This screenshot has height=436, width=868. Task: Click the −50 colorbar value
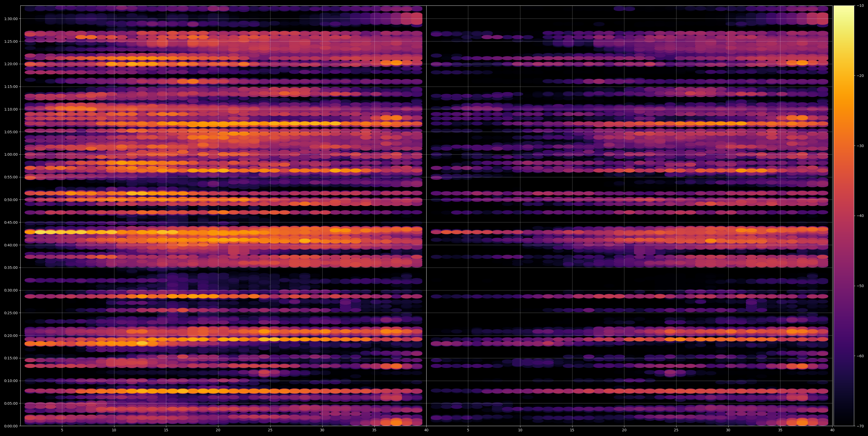[860, 286]
